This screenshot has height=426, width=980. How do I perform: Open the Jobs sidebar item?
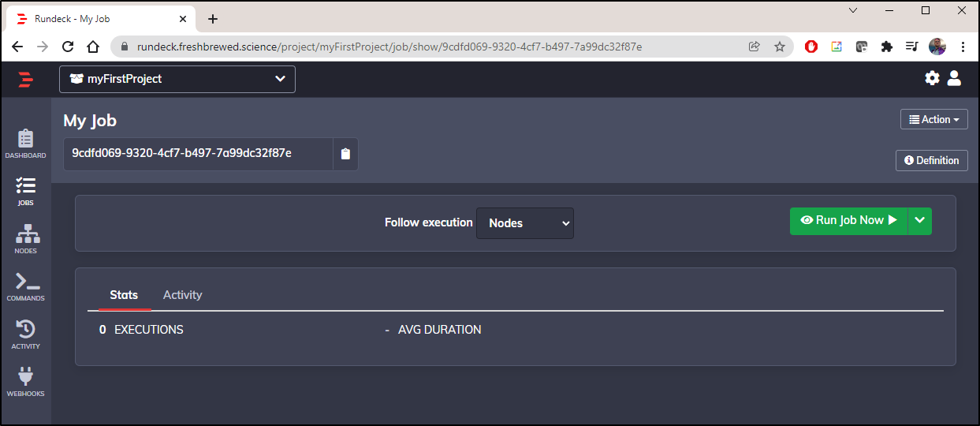[x=25, y=192]
